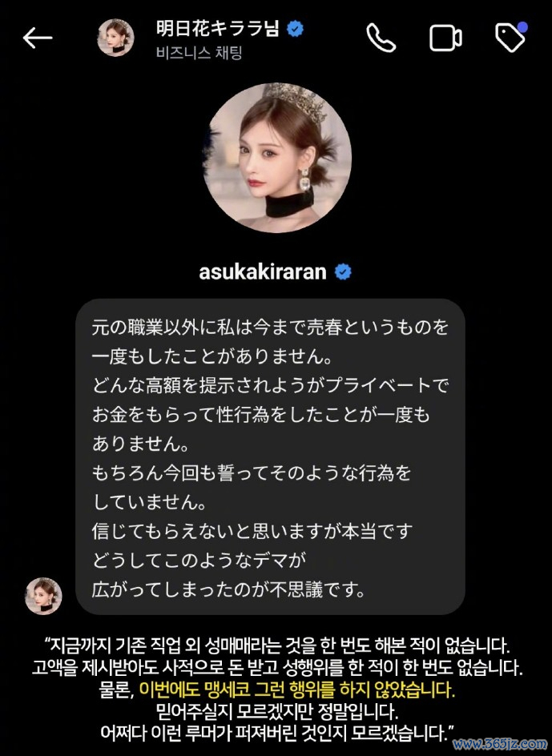Tap caption line 믿어주실지 모르겠지만 정말입니다

[x=277, y=711]
